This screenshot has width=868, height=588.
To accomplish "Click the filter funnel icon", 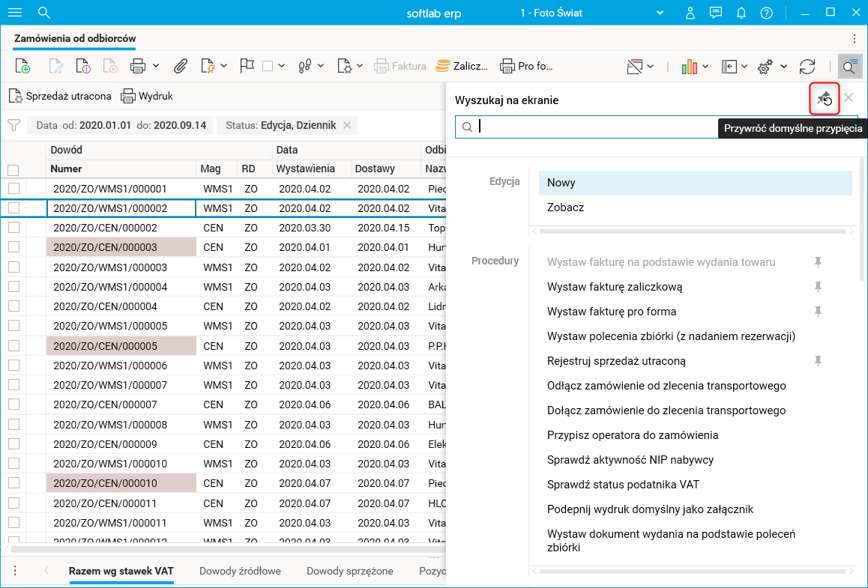I will (13, 125).
